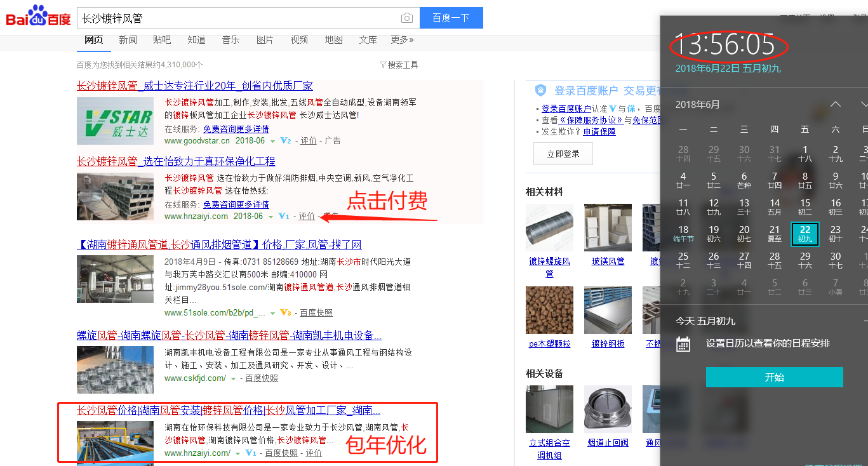This screenshot has width=868, height=466.
Task: Click the 2018年6月 month header
Action: (698, 105)
